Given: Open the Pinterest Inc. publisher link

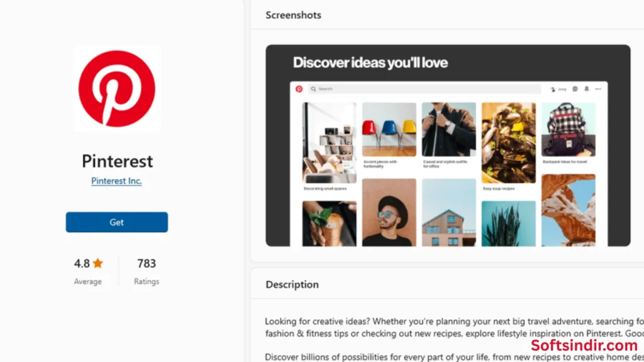Looking at the screenshot, I should click(x=116, y=180).
